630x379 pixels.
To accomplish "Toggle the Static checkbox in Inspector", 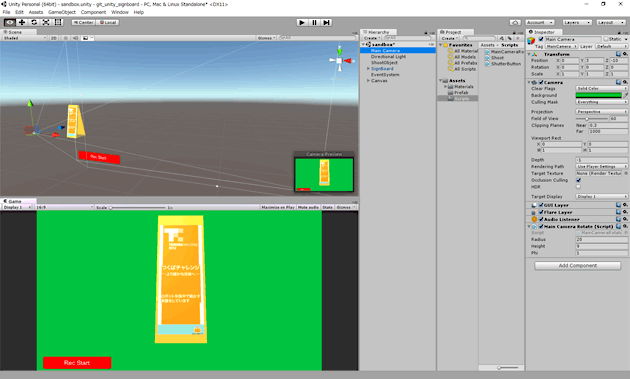I will (606, 39).
